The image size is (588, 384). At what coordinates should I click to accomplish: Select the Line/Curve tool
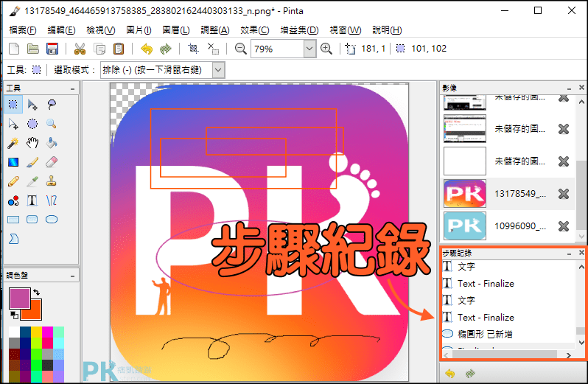pyautogui.click(x=52, y=200)
